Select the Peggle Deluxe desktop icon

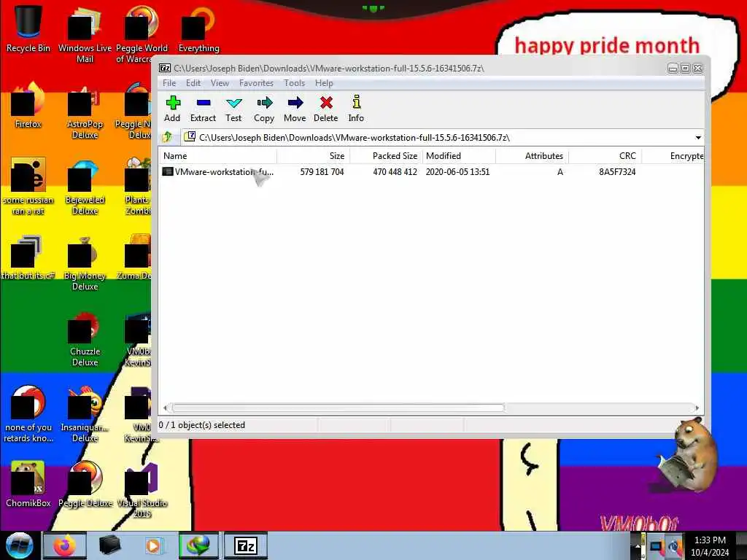pyautogui.click(x=85, y=484)
